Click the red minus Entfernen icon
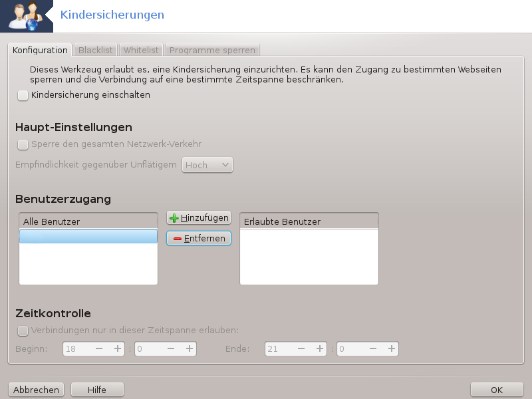 (x=177, y=239)
